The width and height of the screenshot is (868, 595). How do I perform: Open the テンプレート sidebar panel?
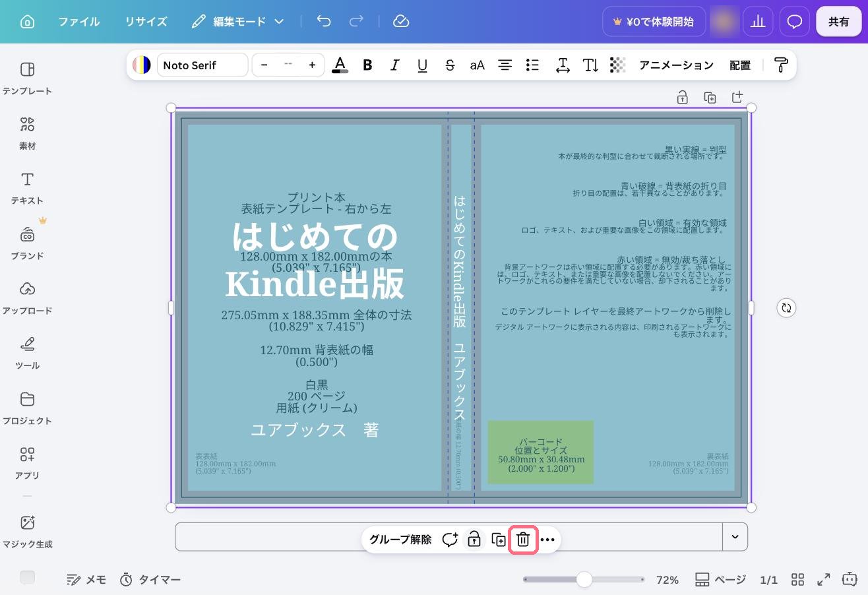point(27,78)
